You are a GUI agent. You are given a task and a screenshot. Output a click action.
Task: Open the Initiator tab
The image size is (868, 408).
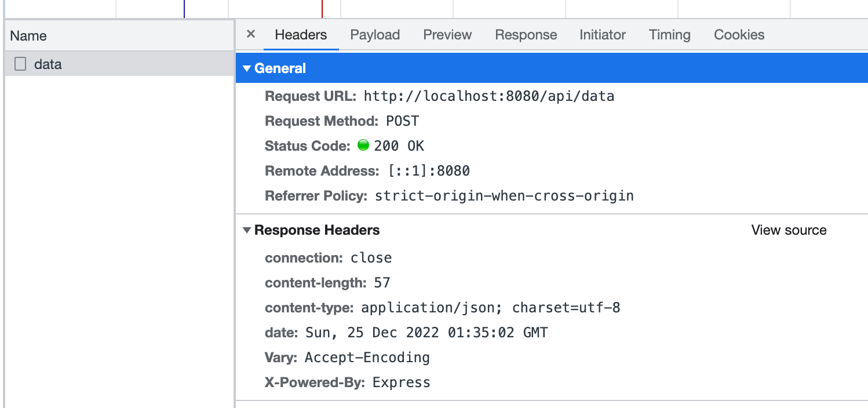603,35
